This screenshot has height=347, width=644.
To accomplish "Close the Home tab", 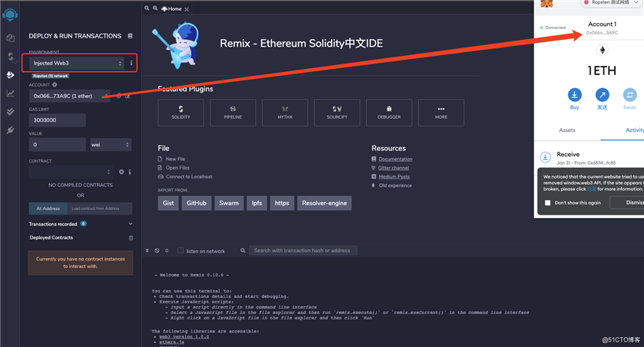I will click(187, 9).
